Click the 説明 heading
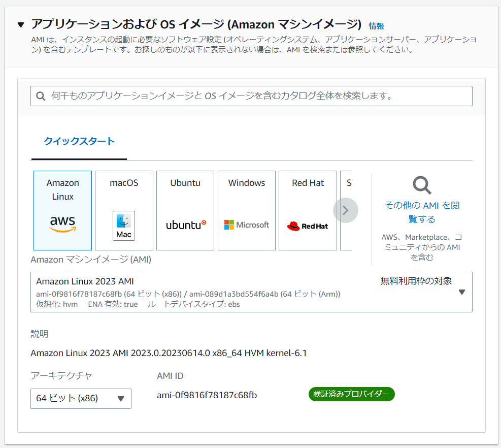The height and width of the screenshot is (448, 501). coord(39,334)
